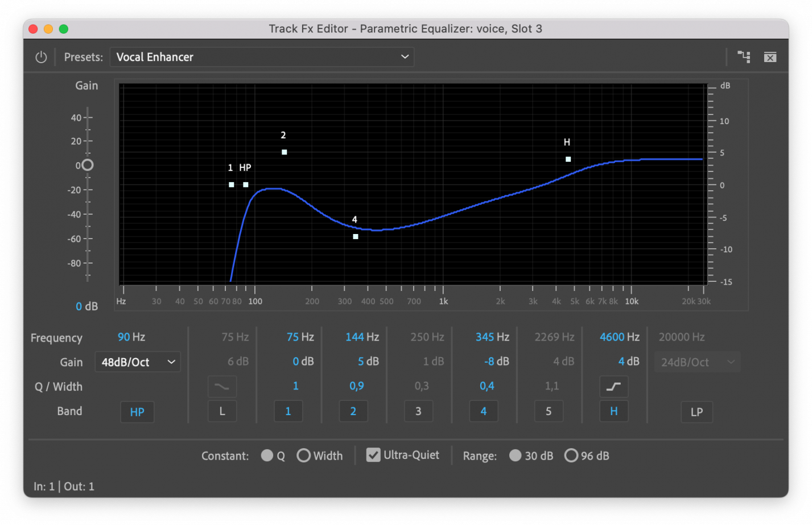This screenshot has height=525, width=812.
Task: Select control point 4 on the graph
Action: pyautogui.click(x=356, y=236)
